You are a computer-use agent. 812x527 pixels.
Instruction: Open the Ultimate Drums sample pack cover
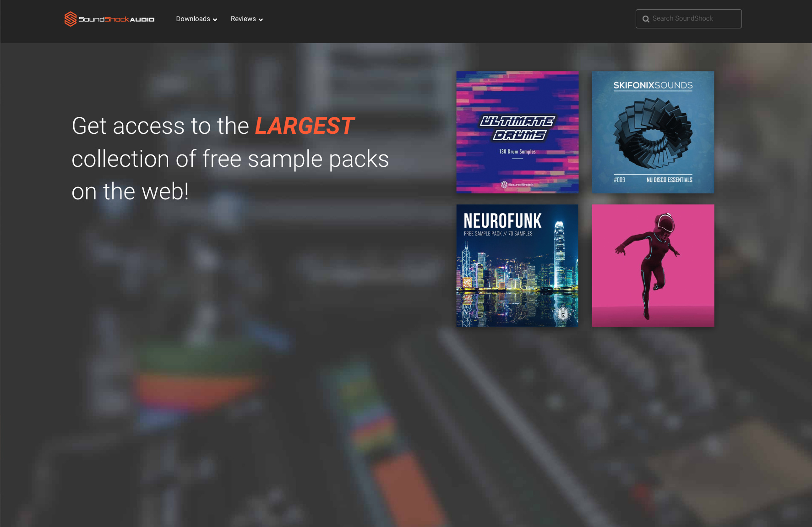[x=517, y=132]
